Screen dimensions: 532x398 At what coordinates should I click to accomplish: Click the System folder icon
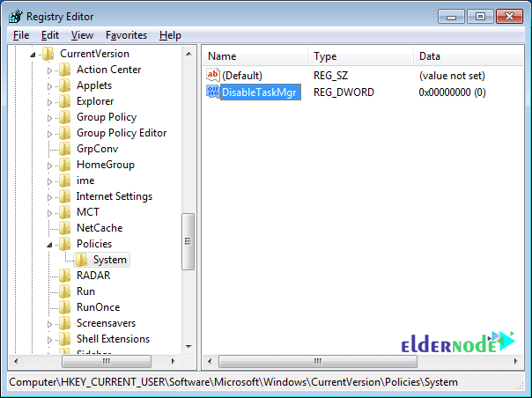pos(81,260)
